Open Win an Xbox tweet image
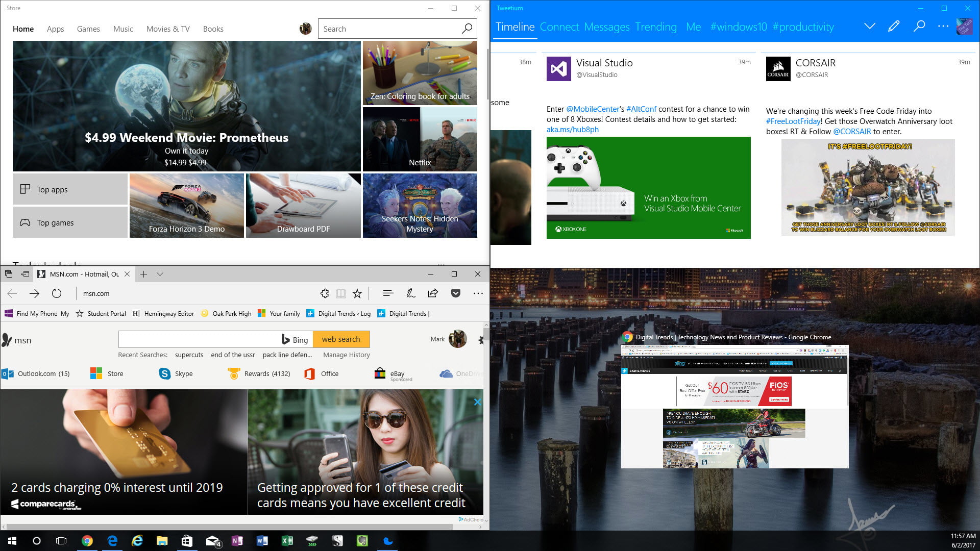Screen dimensions: 980x551 pyautogui.click(x=648, y=188)
